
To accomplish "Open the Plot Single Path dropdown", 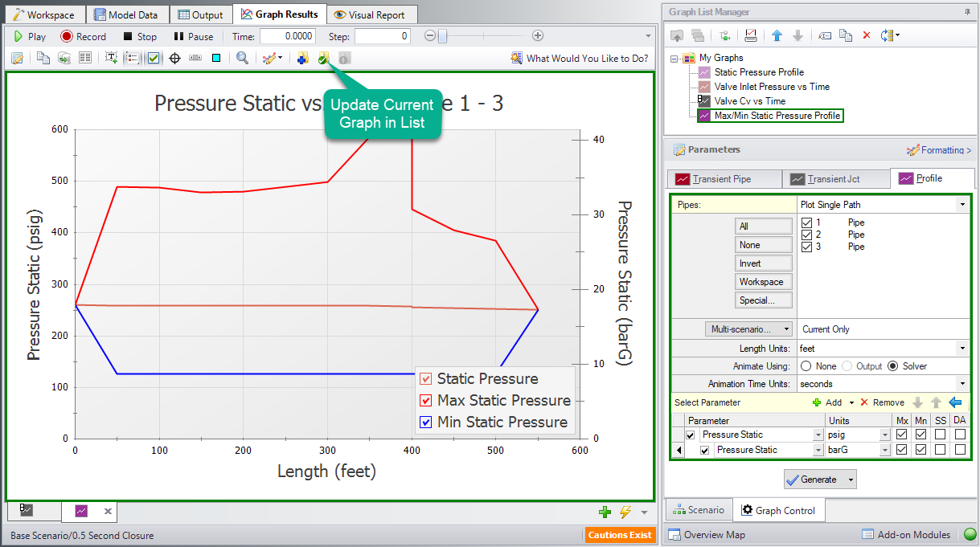I will coord(962,205).
